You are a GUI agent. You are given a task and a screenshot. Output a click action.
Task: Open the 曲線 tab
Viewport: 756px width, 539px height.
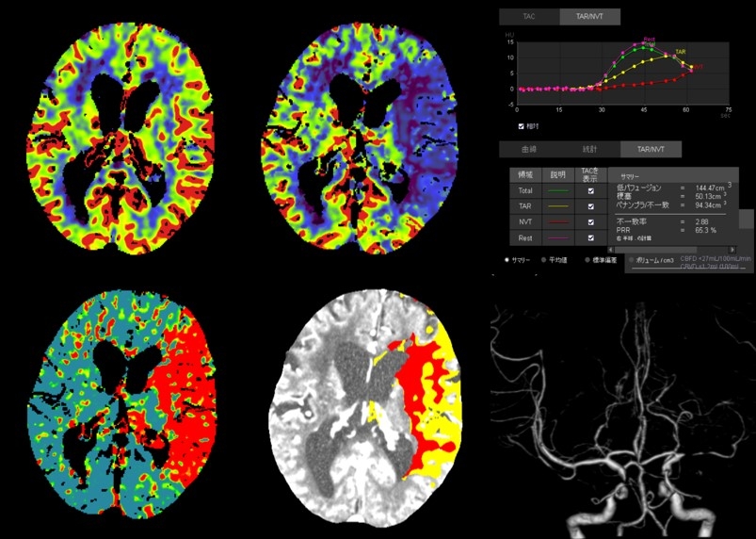[528, 149]
